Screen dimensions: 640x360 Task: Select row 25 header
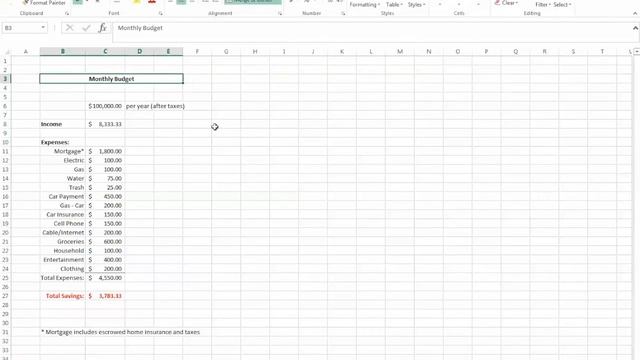click(x=5, y=278)
